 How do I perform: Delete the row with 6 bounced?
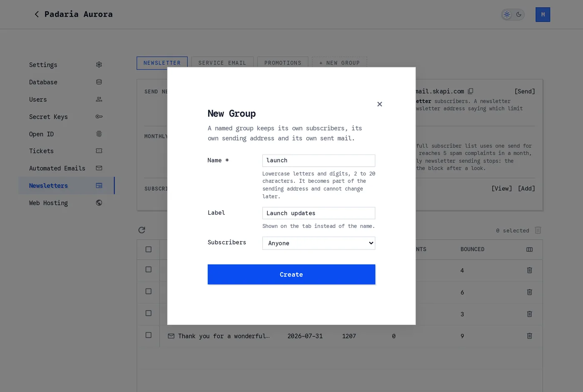pyautogui.click(x=530, y=292)
